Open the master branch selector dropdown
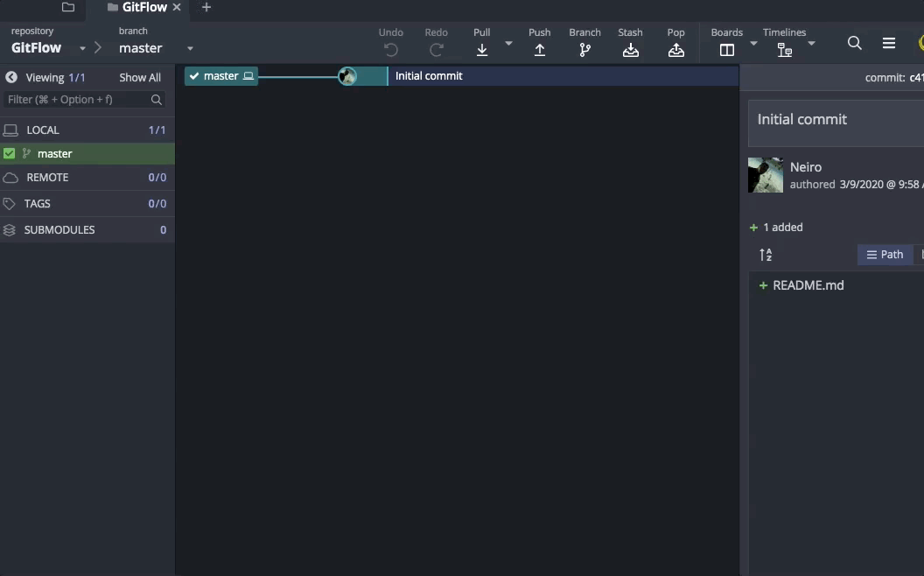The width and height of the screenshot is (924, 576). tap(190, 49)
